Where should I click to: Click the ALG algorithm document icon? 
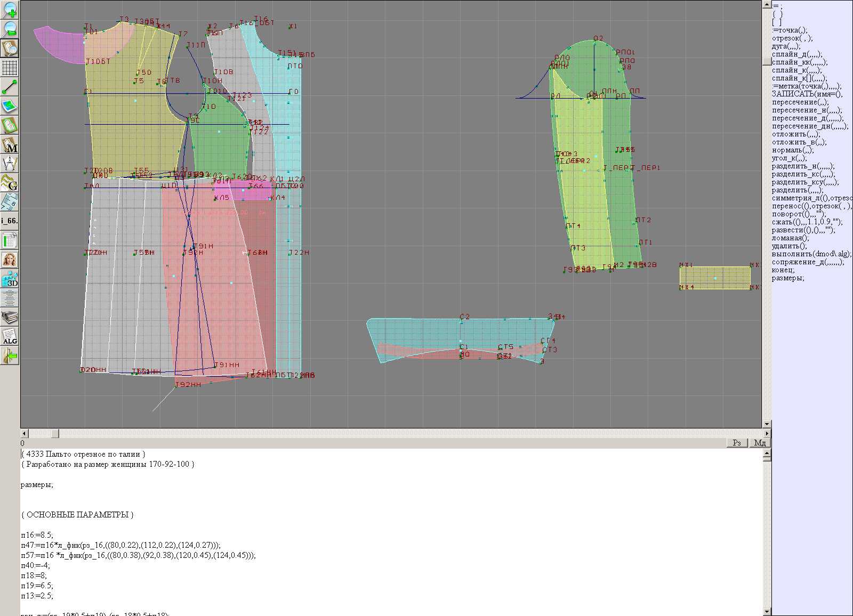10,336
